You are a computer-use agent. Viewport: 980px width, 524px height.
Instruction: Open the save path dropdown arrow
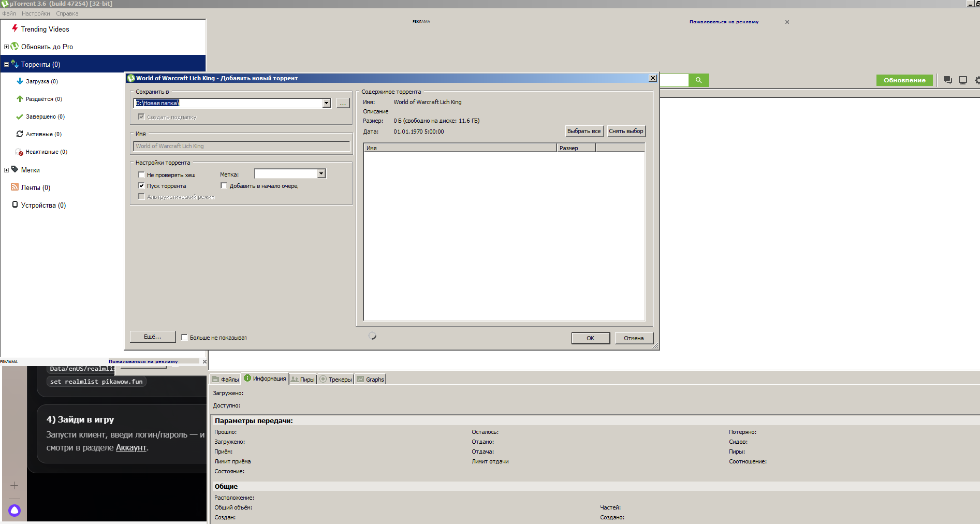click(326, 103)
